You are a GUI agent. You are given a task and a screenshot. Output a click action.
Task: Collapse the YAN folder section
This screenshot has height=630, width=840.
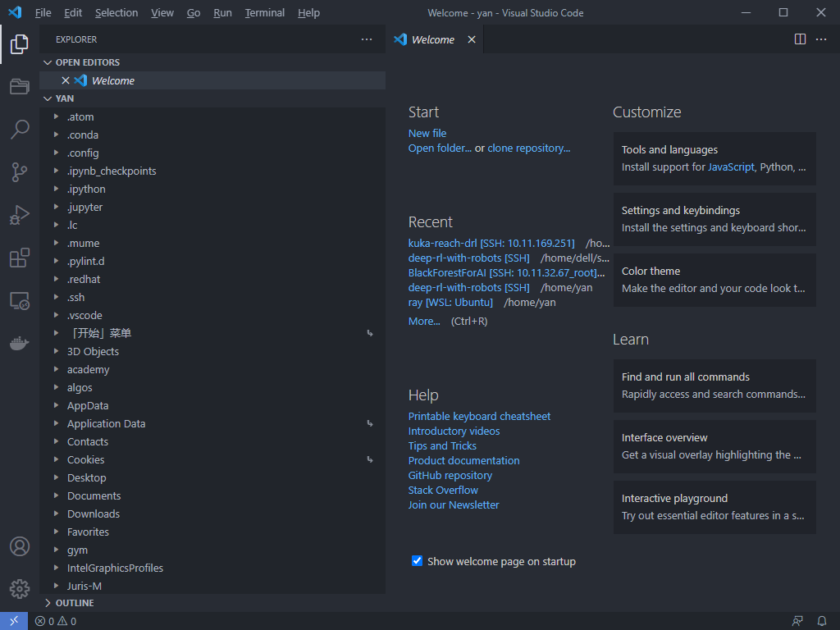[x=212, y=98]
